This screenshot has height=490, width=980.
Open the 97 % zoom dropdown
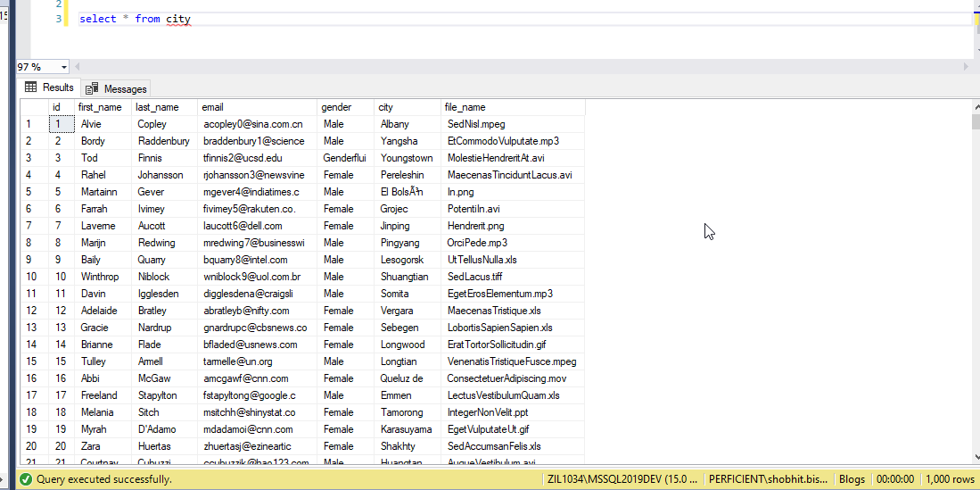[64, 67]
